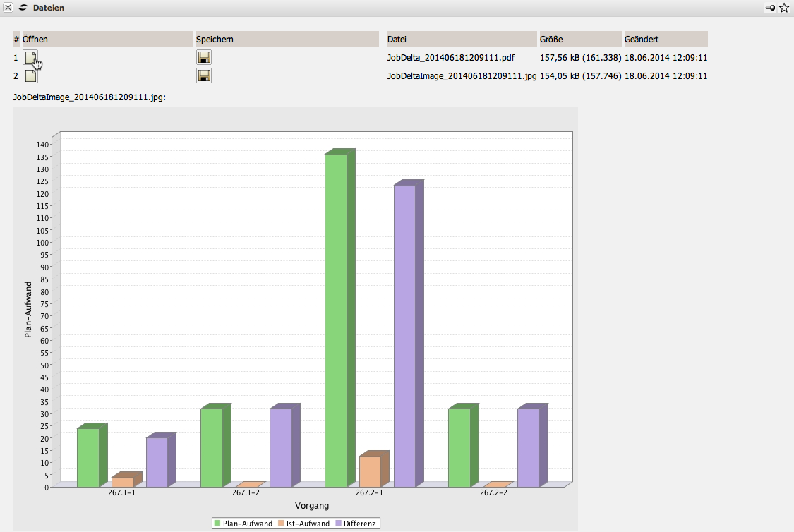
Task: Select the JobDelta_201406181209111.pdf file name
Action: pyautogui.click(x=446, y=58)
